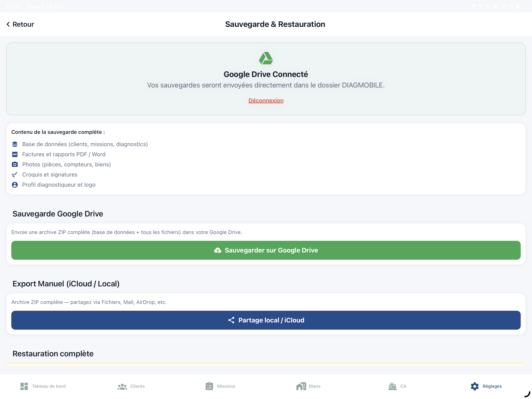Click the Déconnexion link

point(266,101)
